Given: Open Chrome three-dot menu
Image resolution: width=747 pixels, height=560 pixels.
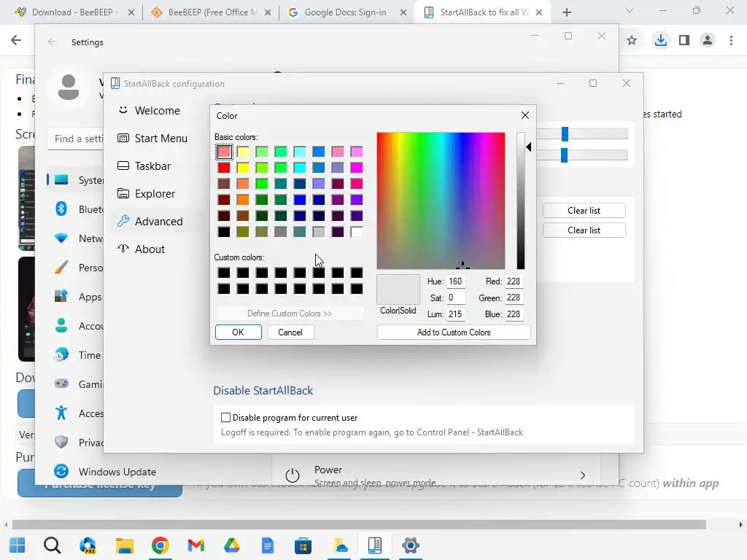Looking at the screenshot, I should [x=731, y=41].
